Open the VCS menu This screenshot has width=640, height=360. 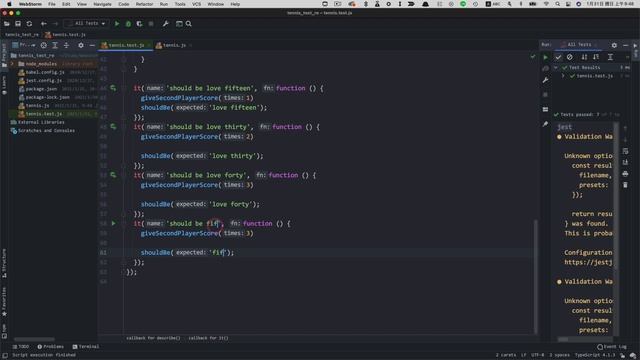[196, 4]
